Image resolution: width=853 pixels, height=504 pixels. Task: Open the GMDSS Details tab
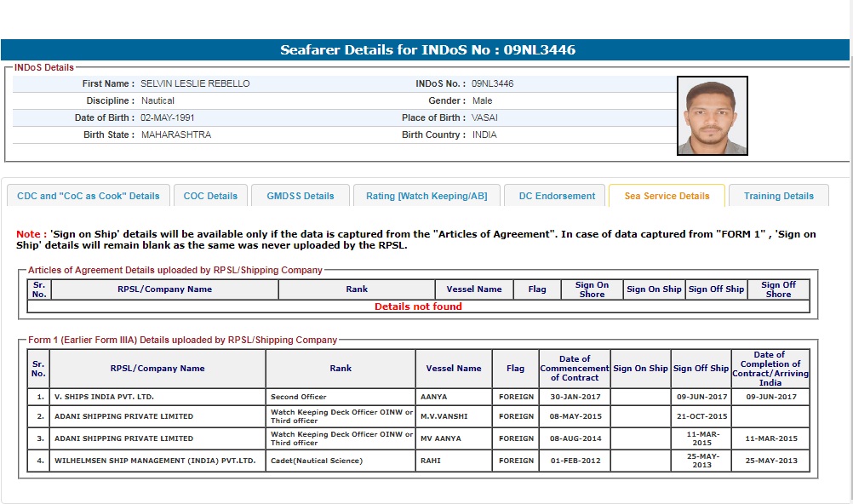tap(301, 196)
